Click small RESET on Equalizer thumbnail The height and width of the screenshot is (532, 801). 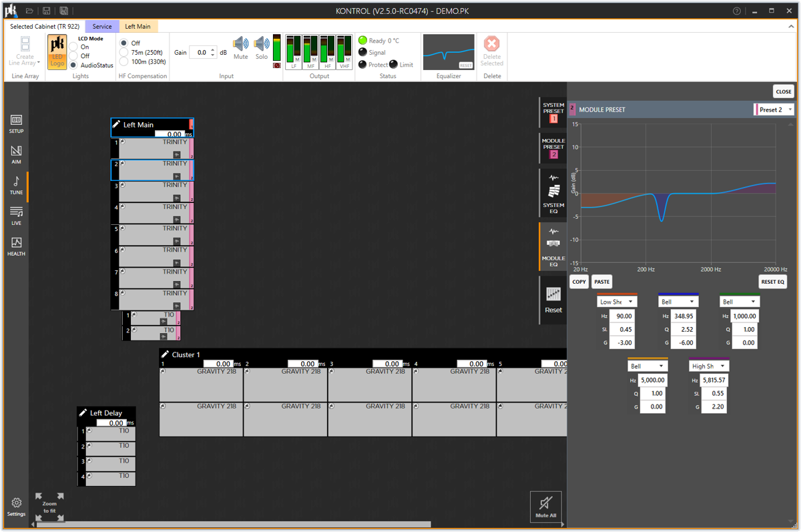coord(466,65)
